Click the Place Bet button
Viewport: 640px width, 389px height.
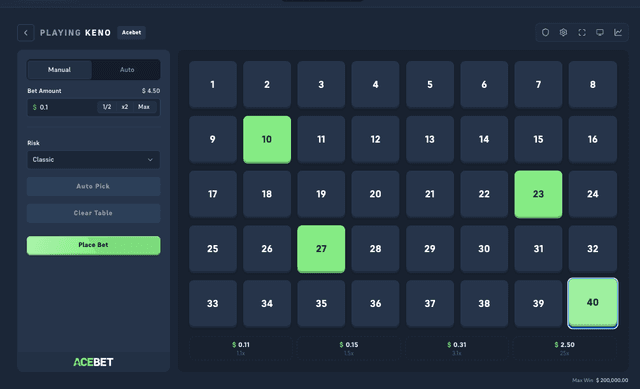click(93, 245)
